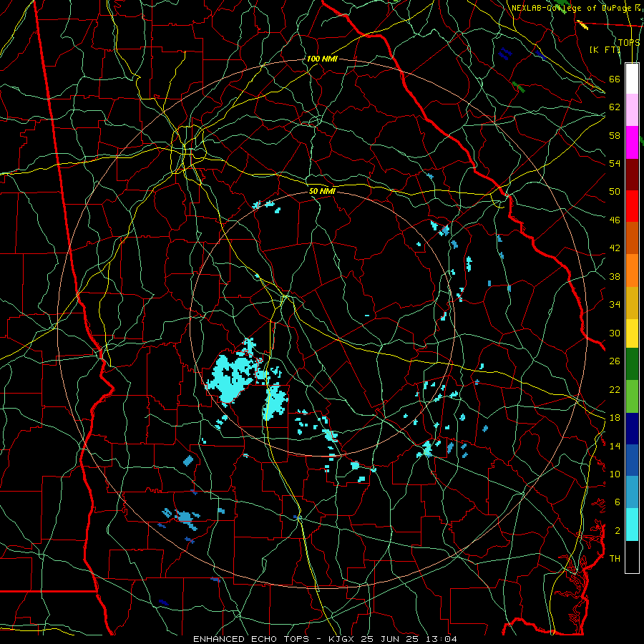Select the light pink legend swatch
644x644 pixels.
coord(632,110)
